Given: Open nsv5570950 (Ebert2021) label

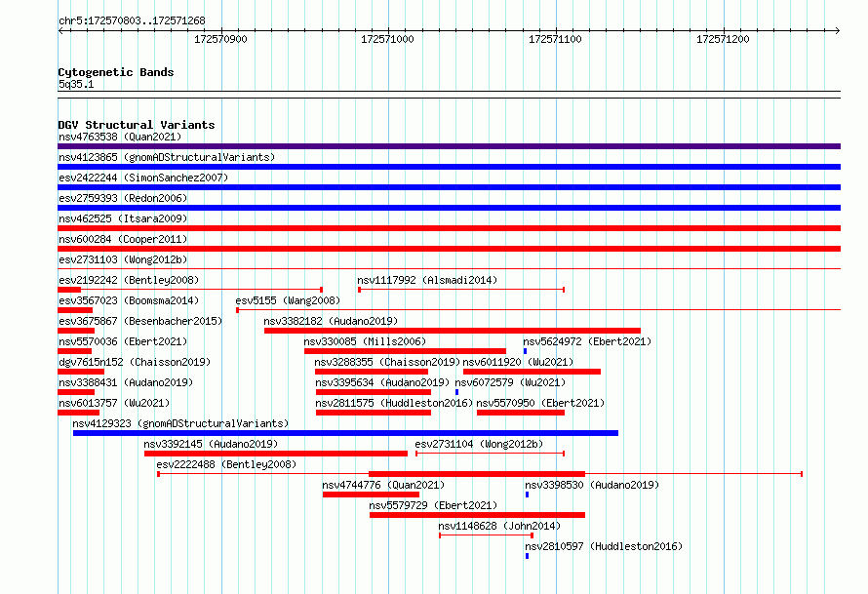Looking at the screenshot, I should coord(540,403).
